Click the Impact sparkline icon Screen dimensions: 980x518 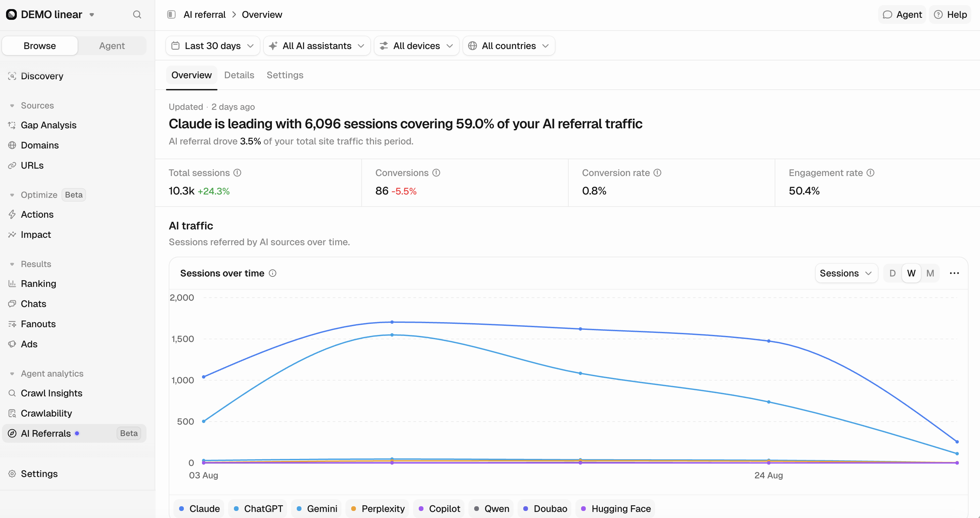click(12, 235)
